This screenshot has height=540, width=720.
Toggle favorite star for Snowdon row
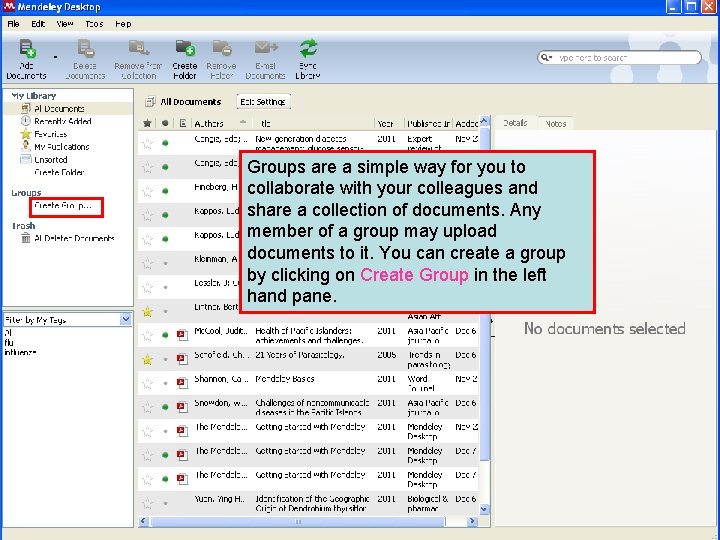click(x=147, y=407)
